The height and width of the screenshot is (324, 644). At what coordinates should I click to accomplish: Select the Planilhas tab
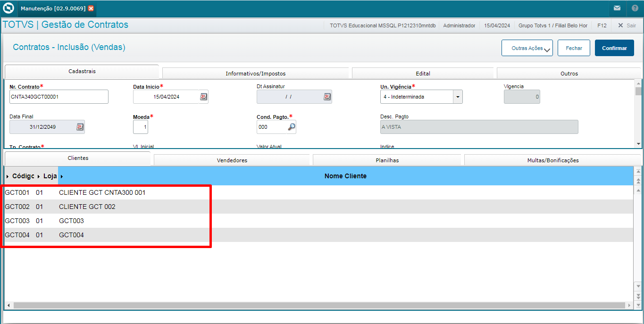pyautogui.click(x=387, y=160)
